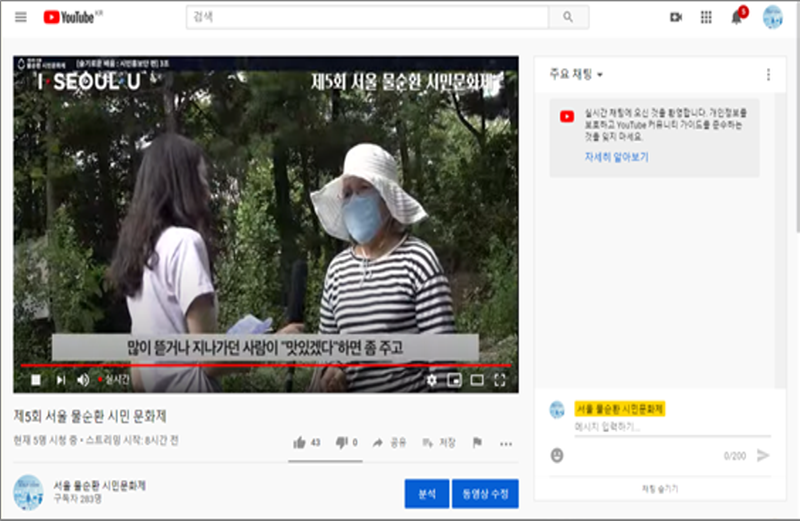Click 저장 to save the video
This screenshot has height=521, width=800.
440,442
